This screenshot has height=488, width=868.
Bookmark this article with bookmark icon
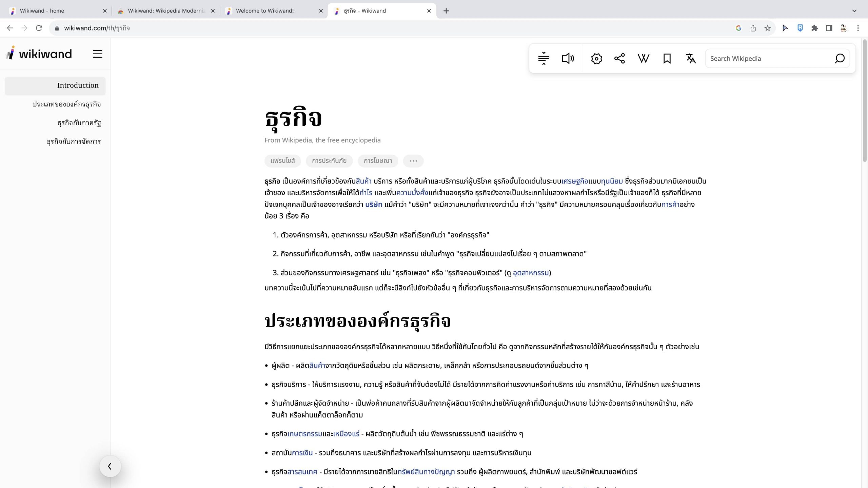point(667,58)
